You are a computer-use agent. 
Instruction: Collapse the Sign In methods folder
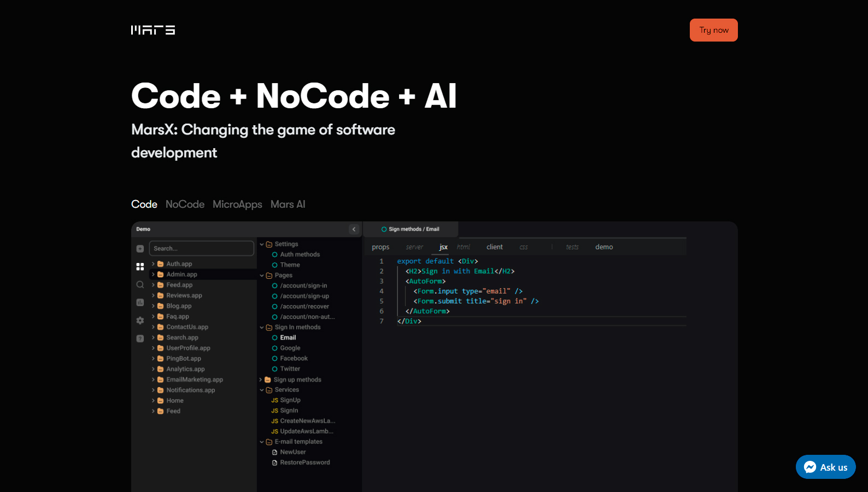tap(262, 327)
